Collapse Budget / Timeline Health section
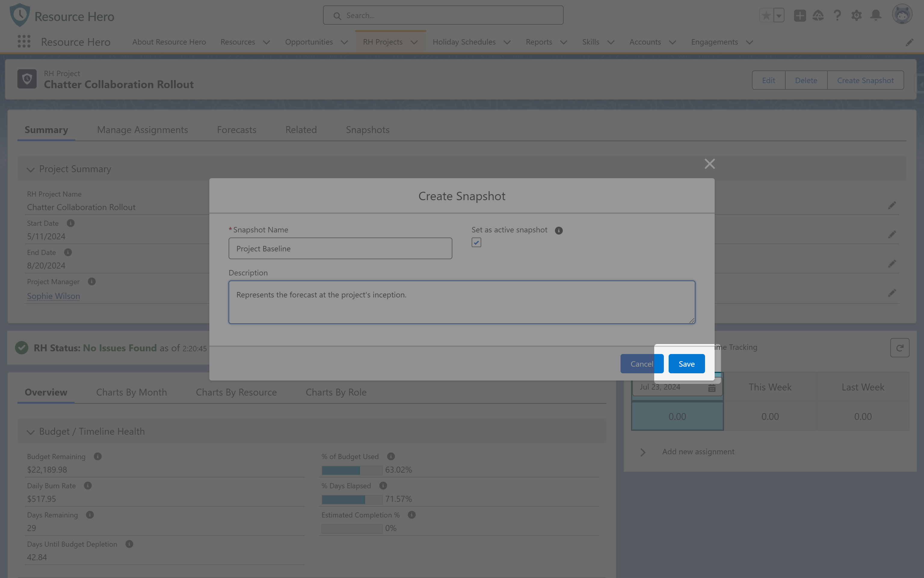 (x=31, y=432)
